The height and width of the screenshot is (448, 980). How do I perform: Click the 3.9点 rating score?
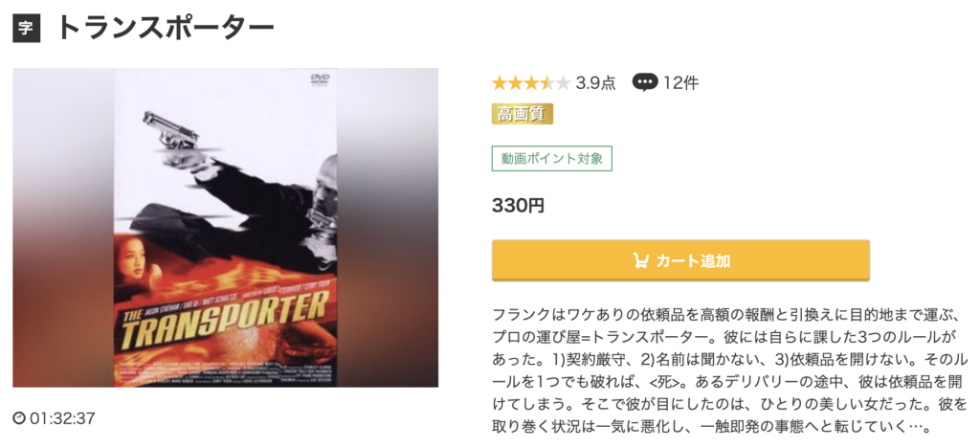[595, 82]
